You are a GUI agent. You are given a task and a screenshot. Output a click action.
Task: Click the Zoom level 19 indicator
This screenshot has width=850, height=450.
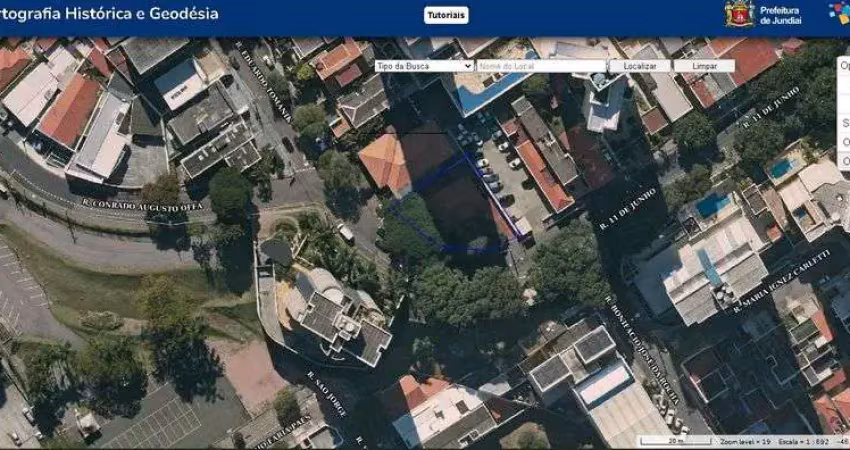coord(744,440)
